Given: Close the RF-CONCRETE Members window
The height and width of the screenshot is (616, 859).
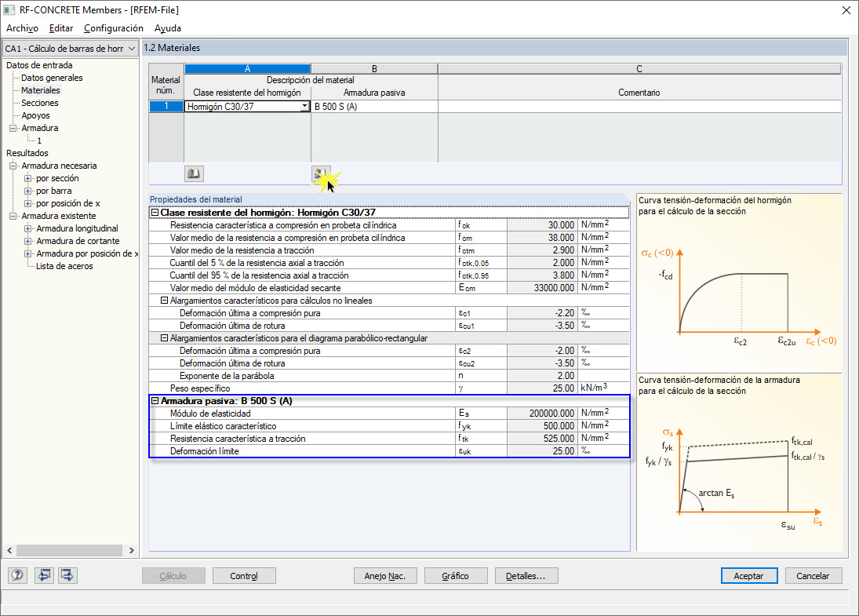Looking at the screenshot, I should (x=846, y=10).
